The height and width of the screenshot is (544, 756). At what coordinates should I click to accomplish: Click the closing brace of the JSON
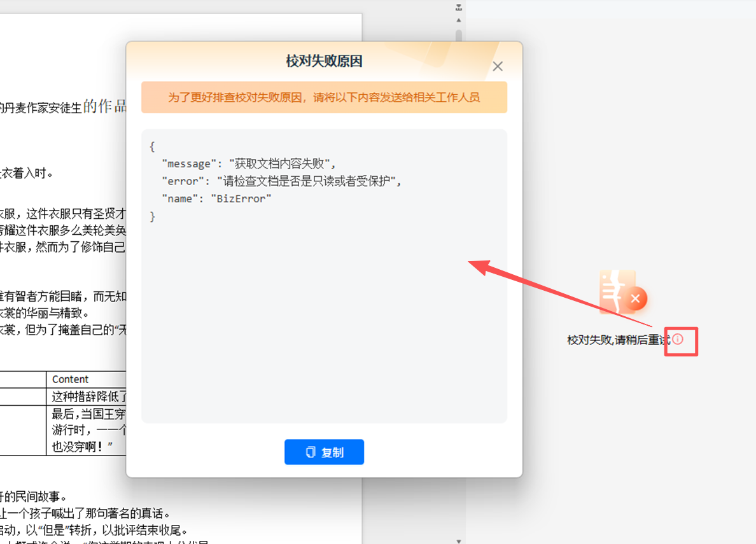click(x=152, y=217)
